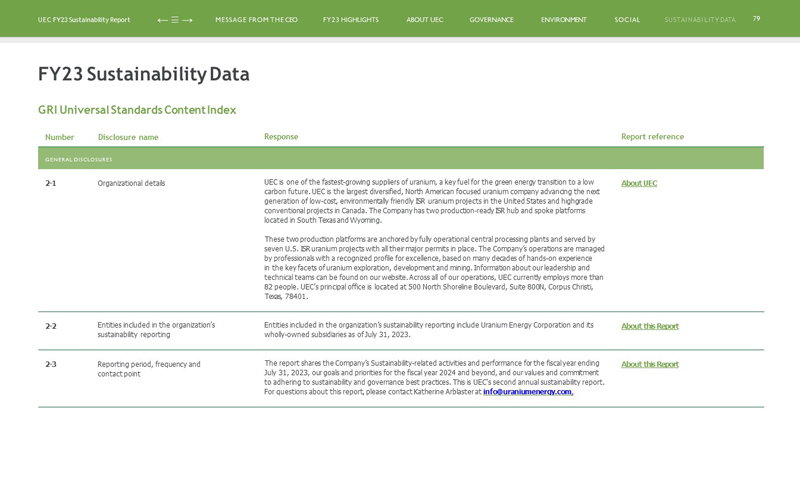This screenshot has height=486, width=800.
Task: Click the next page right arrow icon
Action: [x=187, y=20]
